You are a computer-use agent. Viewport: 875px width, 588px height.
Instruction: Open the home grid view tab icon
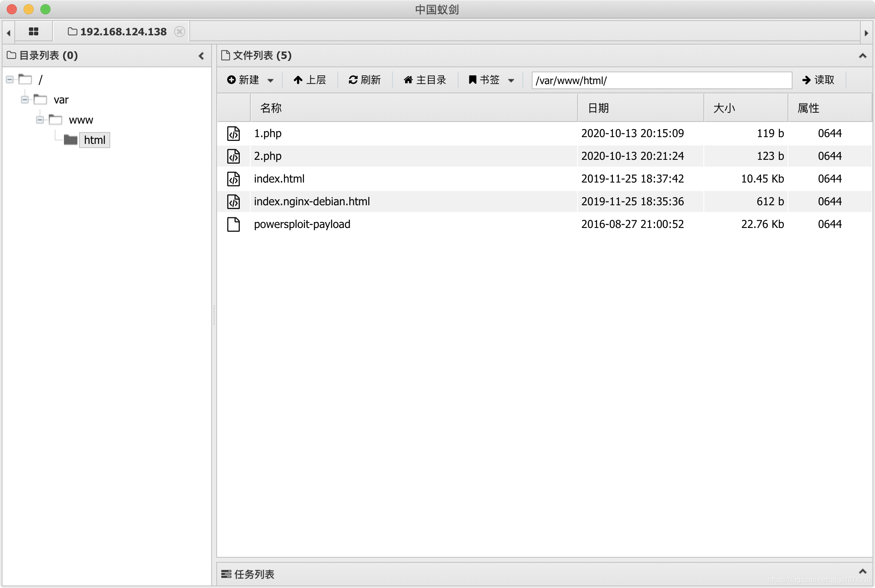34,32
